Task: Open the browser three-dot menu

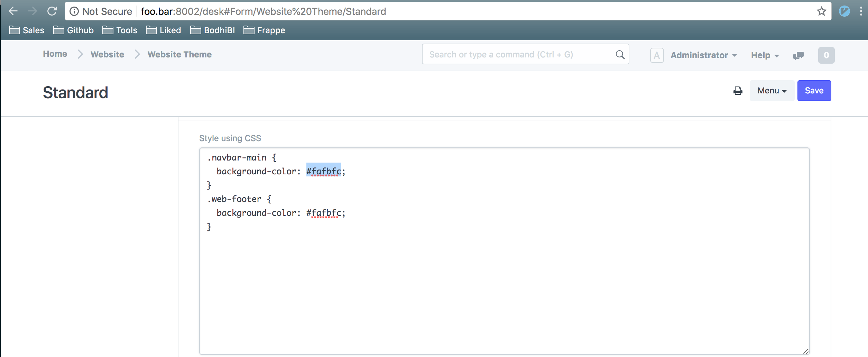Action: point(861,11)
